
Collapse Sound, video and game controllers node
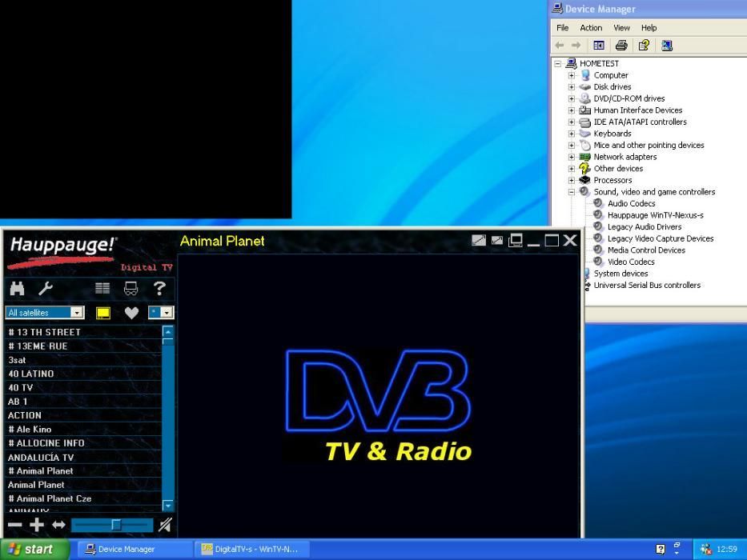[572, 192]
